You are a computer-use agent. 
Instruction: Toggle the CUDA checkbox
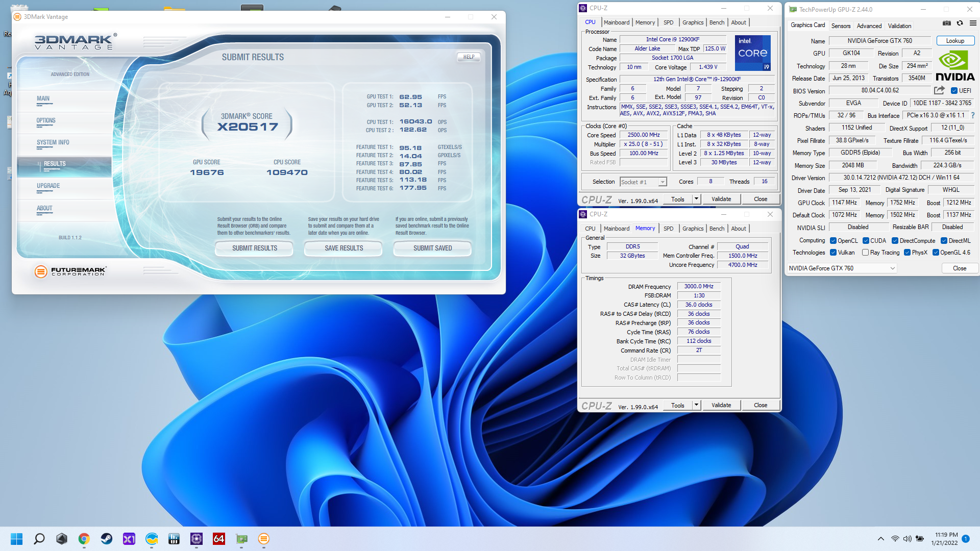pyautogui.click(x=866, y=241)
